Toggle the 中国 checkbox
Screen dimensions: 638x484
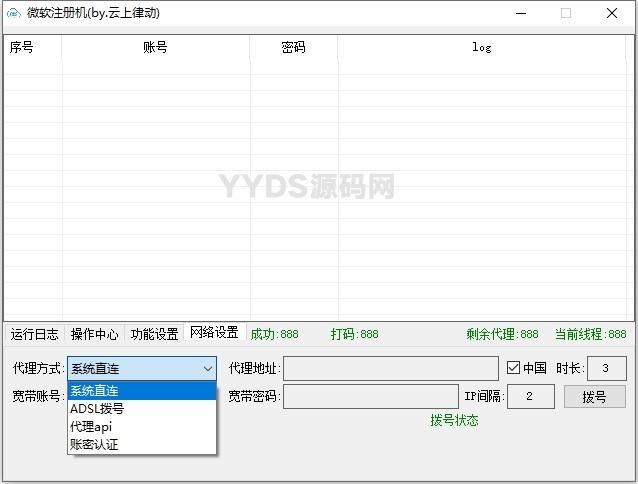click(x=514, y=368)
